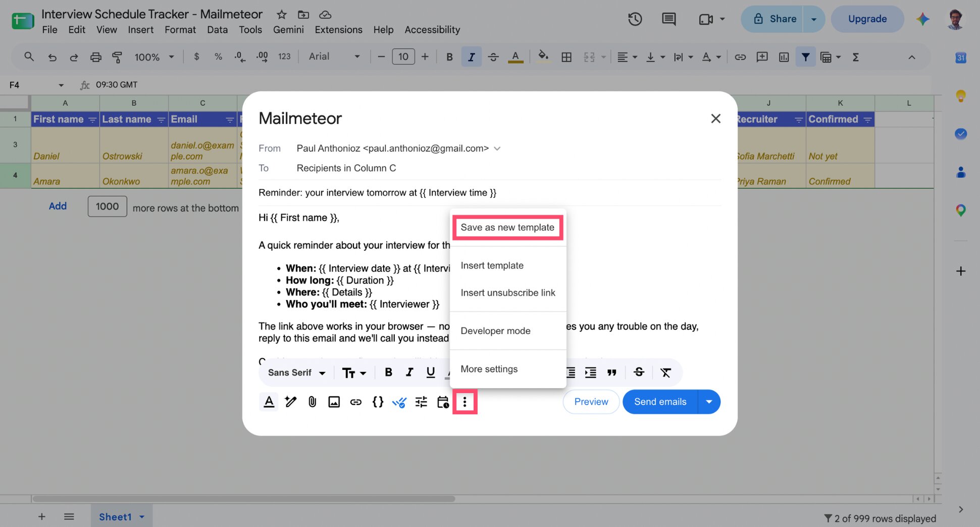This screenshot has width=980, height=527.
Task: Open the F4 name box dropdown
Action: click(x=61, y=85)
